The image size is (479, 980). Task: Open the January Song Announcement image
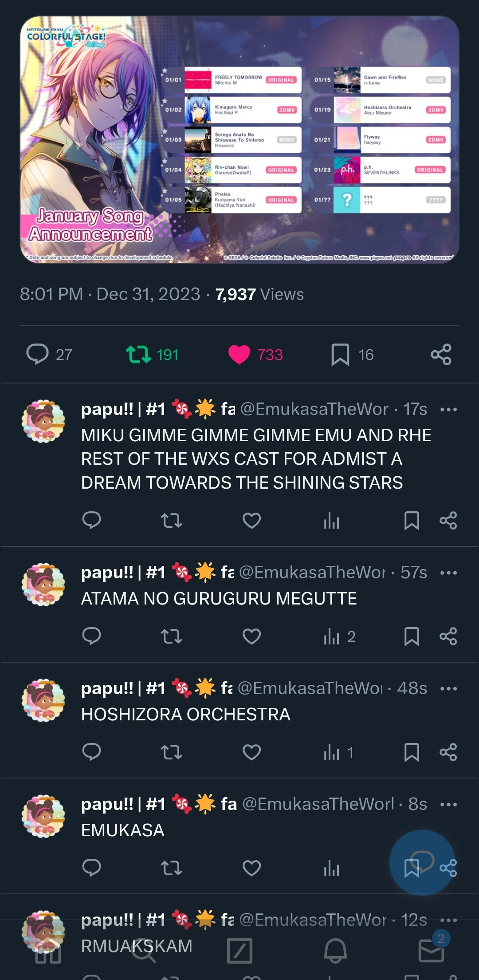239,140
